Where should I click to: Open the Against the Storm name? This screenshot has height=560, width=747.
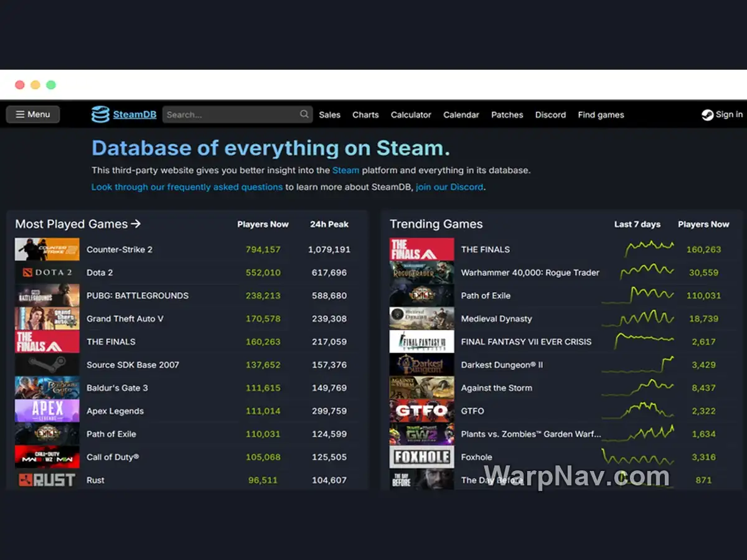(497, 388)
